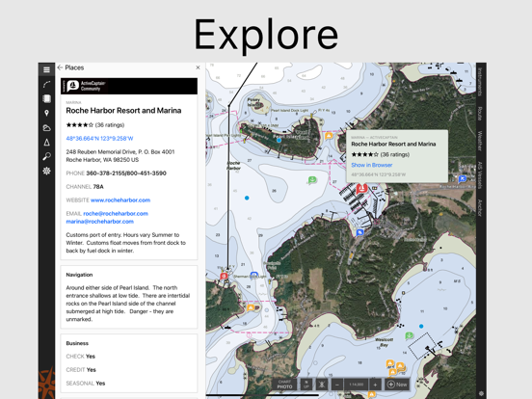
Task: Open the search magnifier tool
Action: [46, 156]
